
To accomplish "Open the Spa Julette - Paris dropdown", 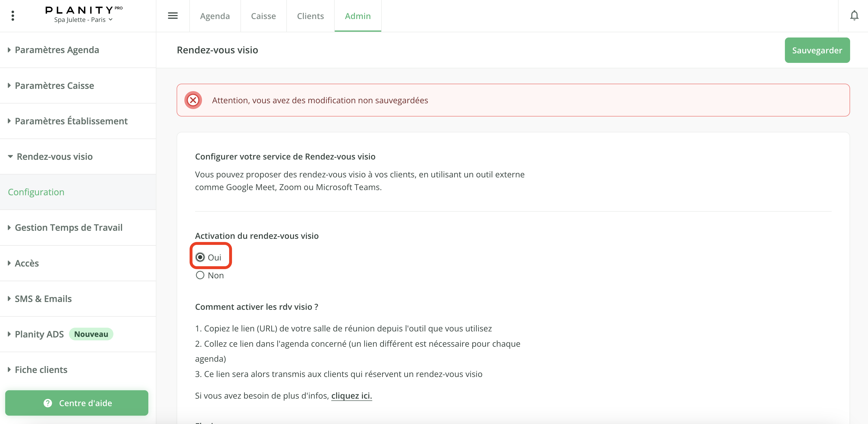I will tap(83, 20).
